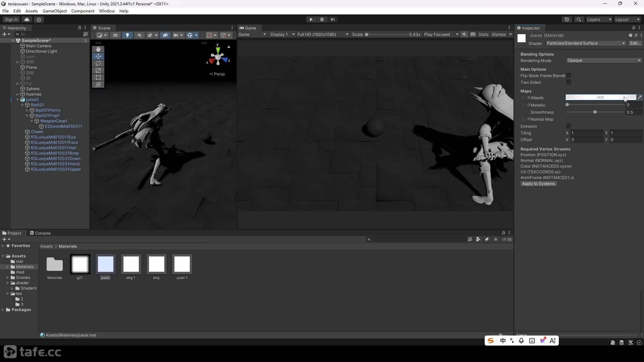Toggle scene lighting lightbulb icon

(x=127, y=35)
